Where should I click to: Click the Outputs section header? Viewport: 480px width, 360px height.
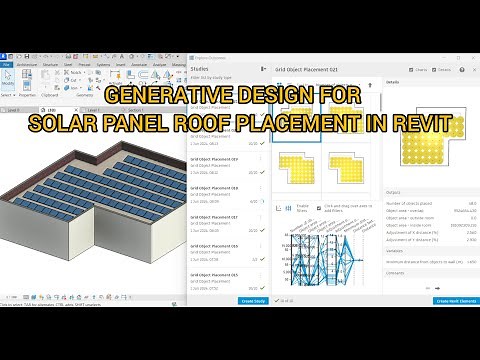[432, 192]
